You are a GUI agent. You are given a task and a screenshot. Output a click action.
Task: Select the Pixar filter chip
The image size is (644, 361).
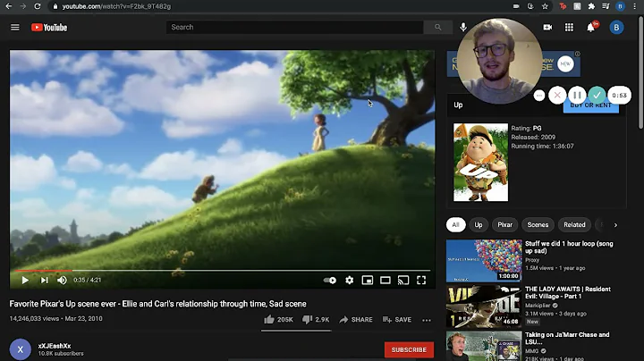pyautogui.click(x=504, y=225)
